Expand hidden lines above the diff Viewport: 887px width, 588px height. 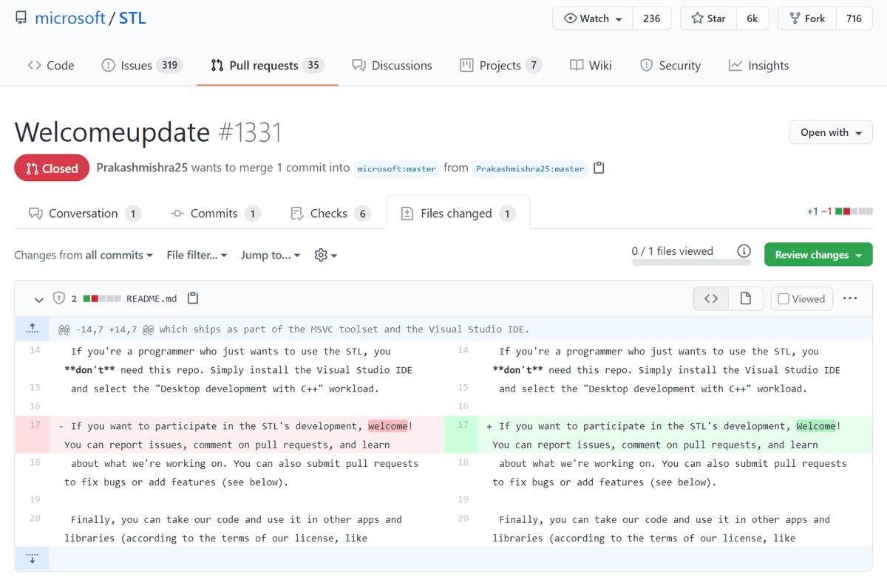(x=32, y=329)
